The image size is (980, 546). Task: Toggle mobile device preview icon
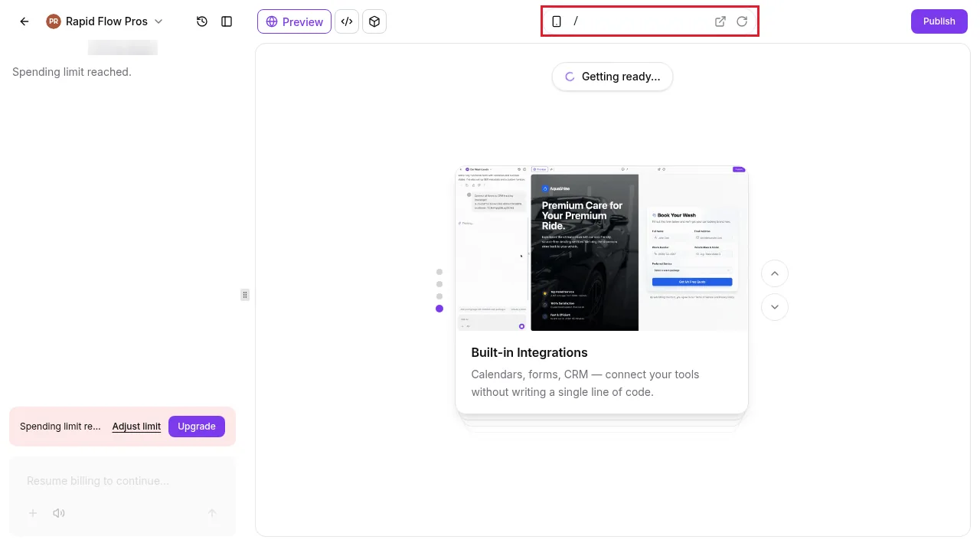(557, 21)
